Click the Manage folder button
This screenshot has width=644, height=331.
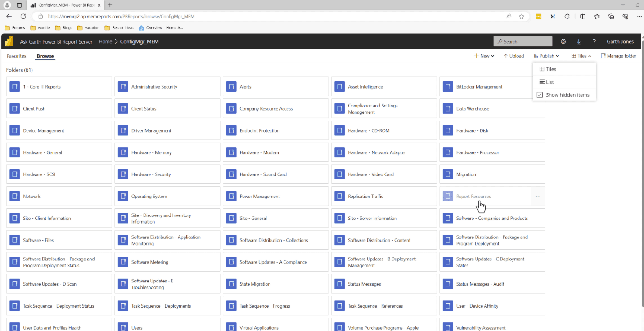(x=619, y=56)
